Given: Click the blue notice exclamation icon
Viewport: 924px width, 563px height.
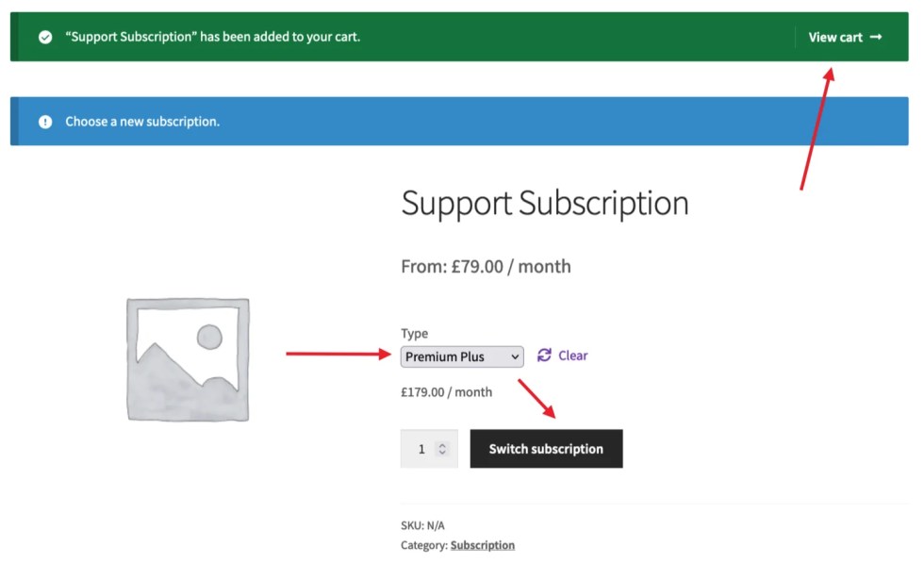Looking at the screenshot, I should coord(44,122).
